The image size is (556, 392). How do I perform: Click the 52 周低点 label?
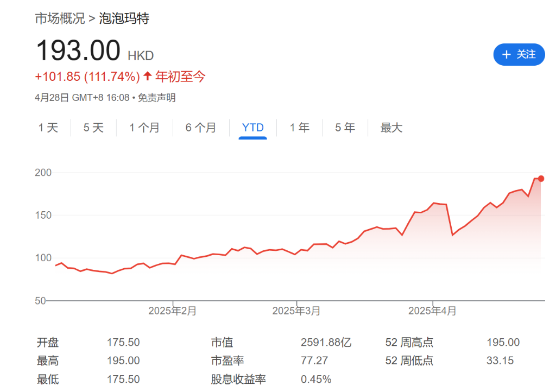[x=409, y=361]
